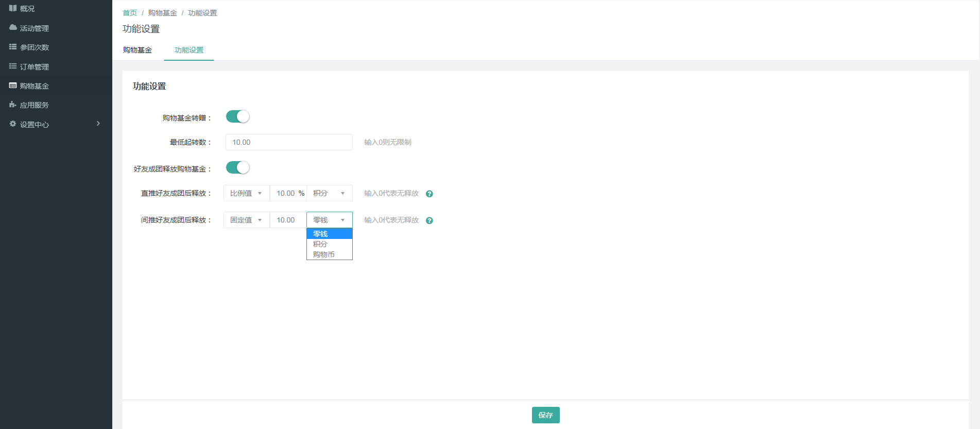Click the card icon beside 购物基金
The image size is (980, 429).
(x=13, y=85)
